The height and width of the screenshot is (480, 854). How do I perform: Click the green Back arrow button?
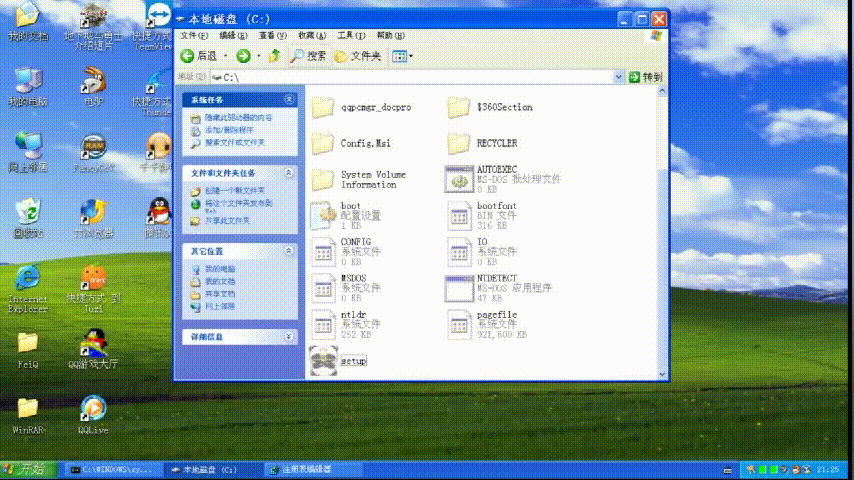click(187, 56)
